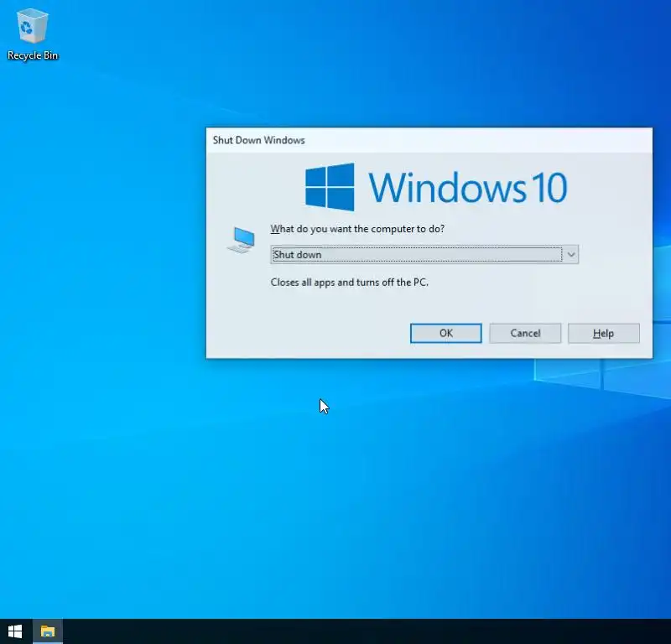Click the Recycle Bin label text
Screen dimensions: 671x644
point(33,55)
